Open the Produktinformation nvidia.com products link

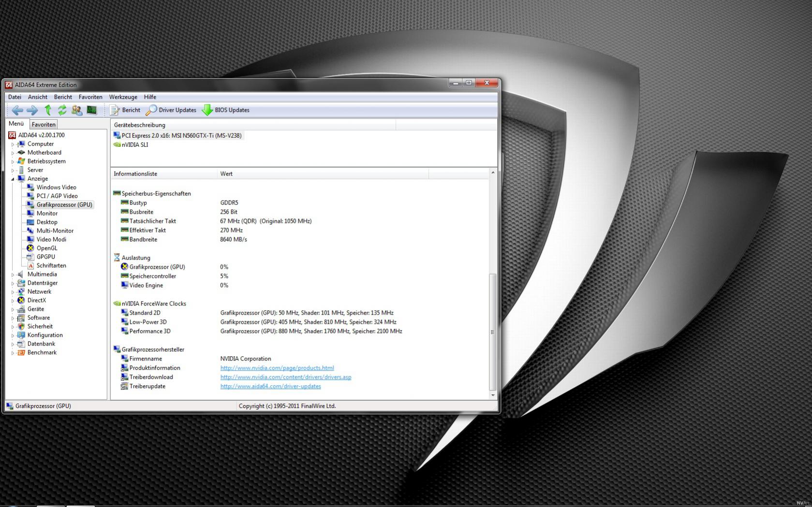point(277,368)
